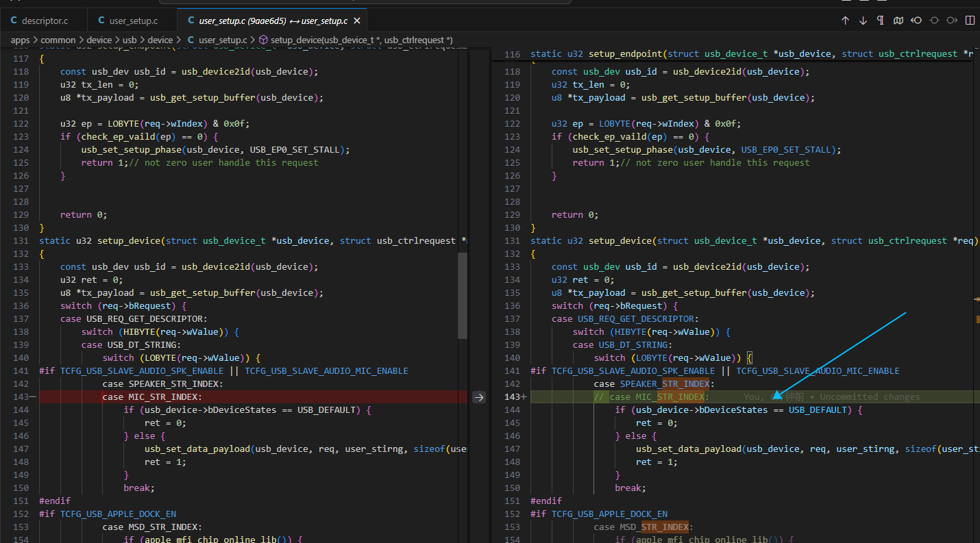The width and height of the screenshot is (980, 543).
Task: Revert the line 143 change with the gutter arrow
Action: click(x=479, y=397)
